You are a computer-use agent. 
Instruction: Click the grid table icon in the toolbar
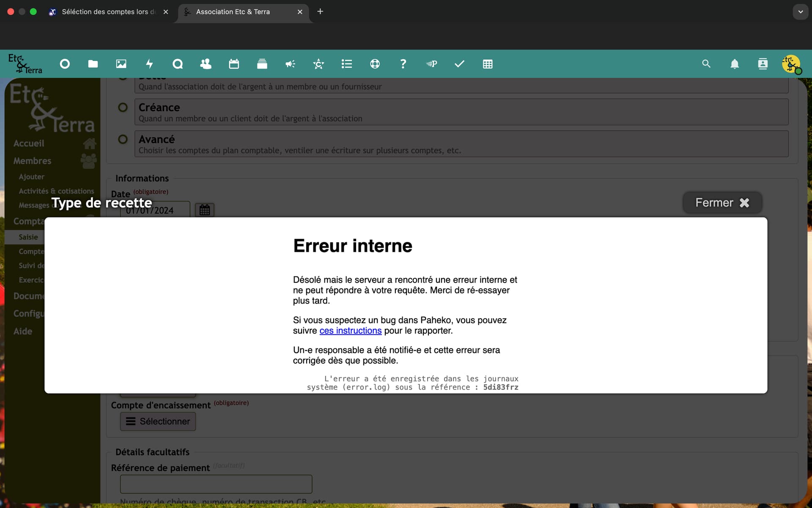(488, 64)
